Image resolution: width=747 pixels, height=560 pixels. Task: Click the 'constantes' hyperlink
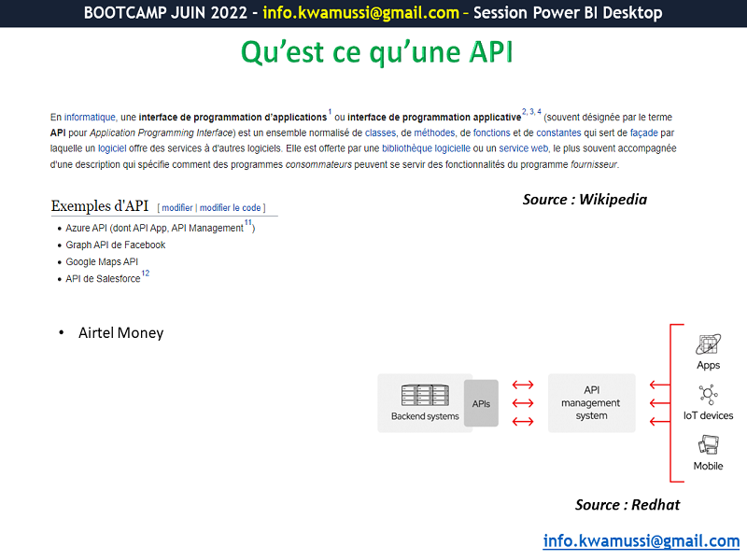click(x=558, y=133)
